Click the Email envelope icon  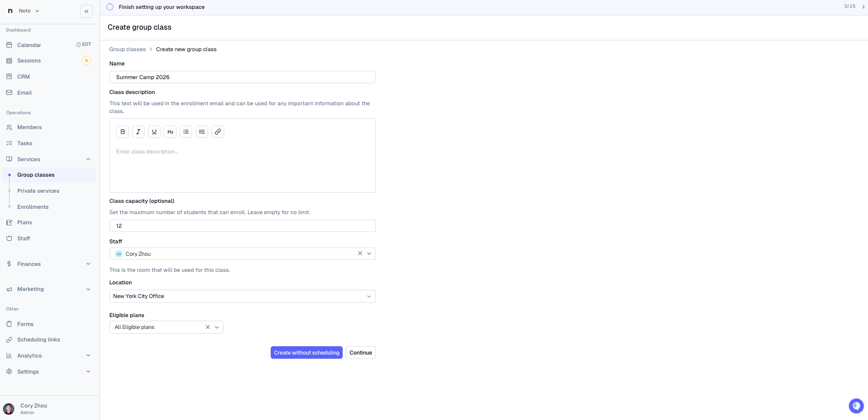click(9, 93)
